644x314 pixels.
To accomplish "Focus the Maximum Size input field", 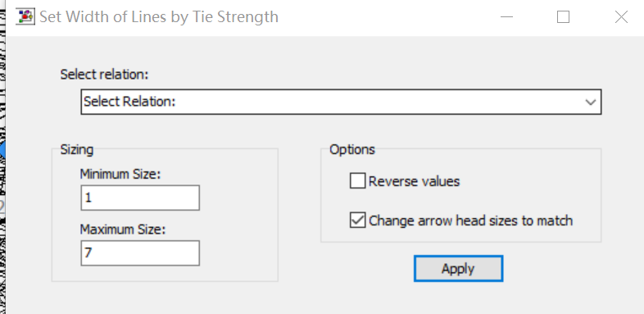I will coord(140,253).
